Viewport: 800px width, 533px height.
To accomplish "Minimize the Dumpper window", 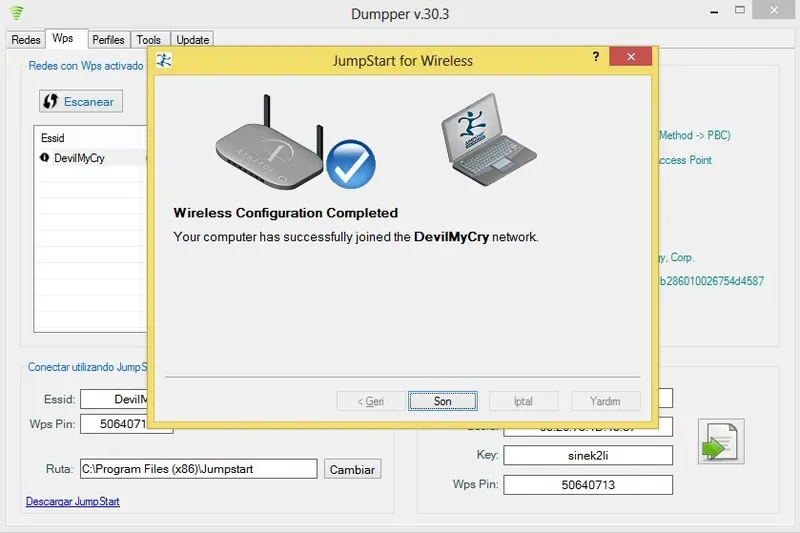I will click(x=714, y=12).
